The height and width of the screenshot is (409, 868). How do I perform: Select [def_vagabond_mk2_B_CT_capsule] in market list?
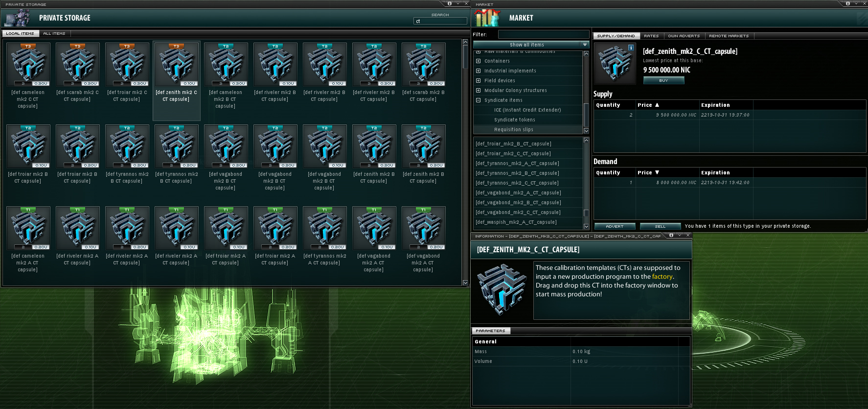pyautogui.click(x=528, y=203)
